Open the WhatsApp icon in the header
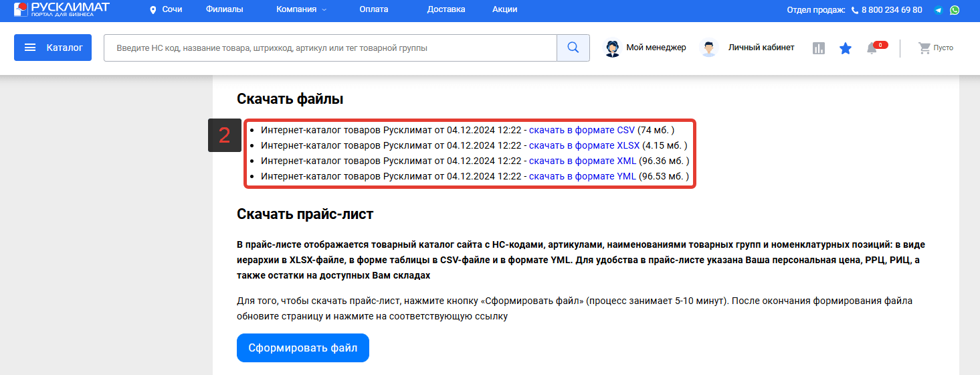 (x=955, y=10)
